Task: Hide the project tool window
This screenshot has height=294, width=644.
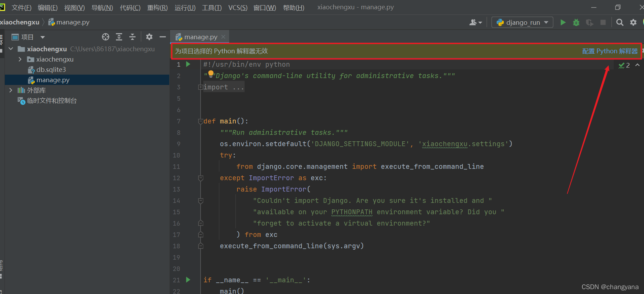Action: pos(163,37)
